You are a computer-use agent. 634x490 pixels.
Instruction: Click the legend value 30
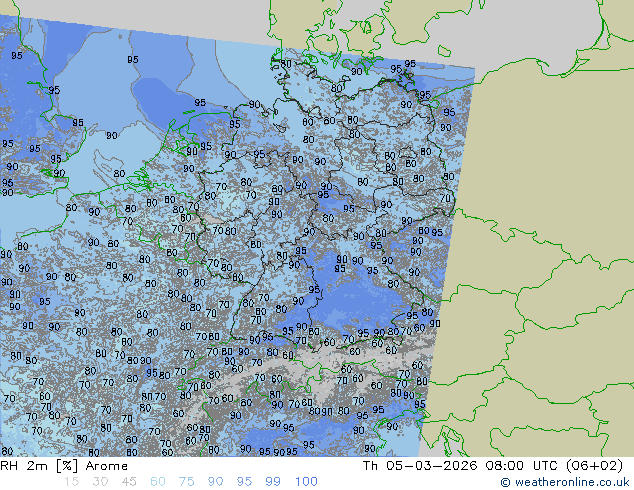(x=100, y=482)
